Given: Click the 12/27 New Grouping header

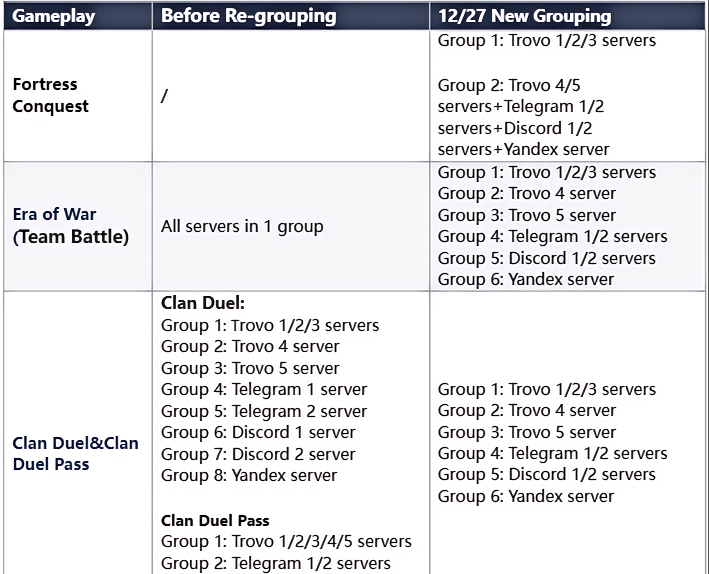Looking at the screenshot, I should (x=525, y=16).
